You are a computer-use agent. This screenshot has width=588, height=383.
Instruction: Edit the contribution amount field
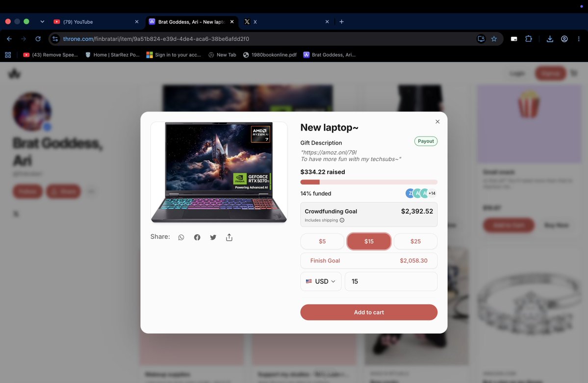[391, 281]
